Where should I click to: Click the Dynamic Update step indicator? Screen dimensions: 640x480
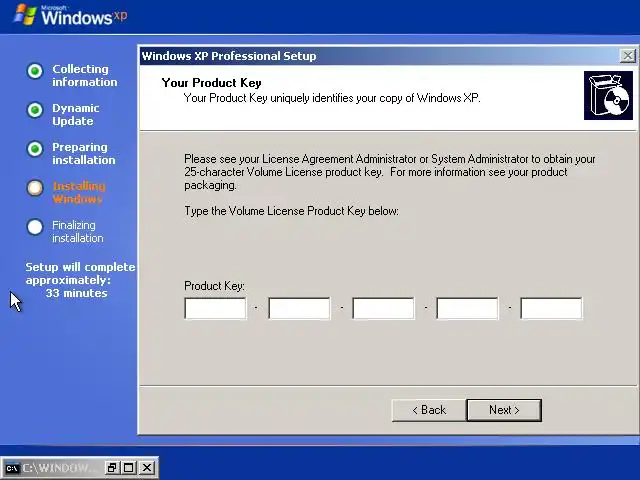coord(35,110)
